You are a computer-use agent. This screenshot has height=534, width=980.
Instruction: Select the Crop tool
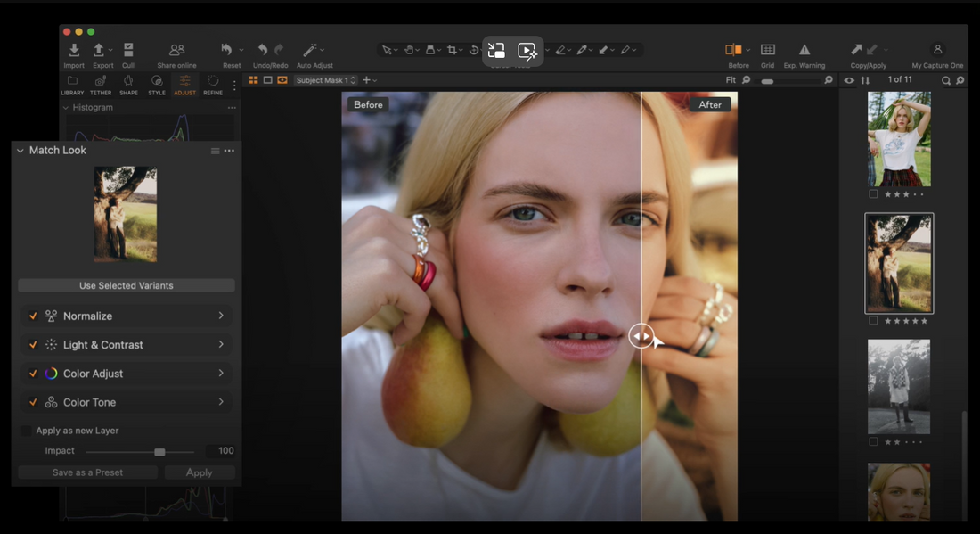(x=453, y=51)
